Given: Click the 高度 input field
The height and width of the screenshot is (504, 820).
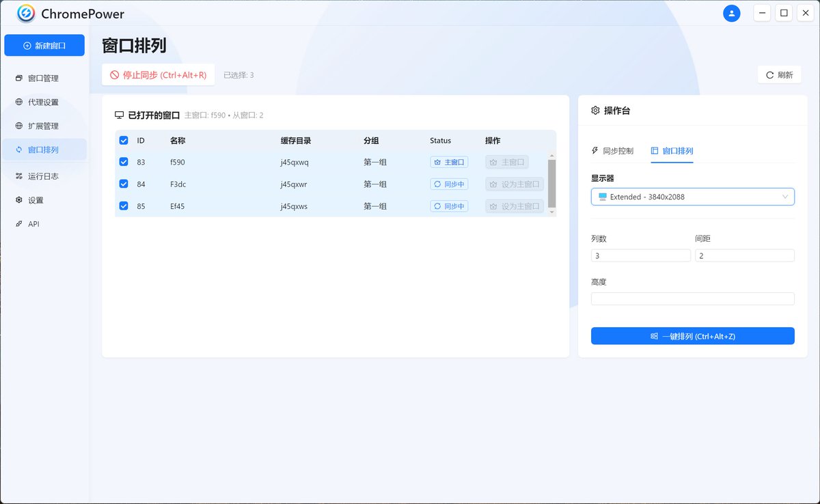Looking at the screenshot, I should (x=693, y=298).
